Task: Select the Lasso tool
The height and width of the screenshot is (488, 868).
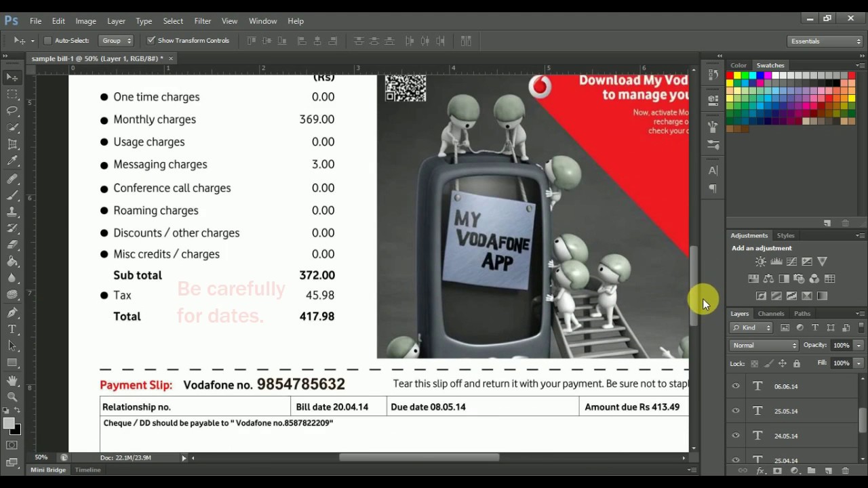Action: point(12,110)
